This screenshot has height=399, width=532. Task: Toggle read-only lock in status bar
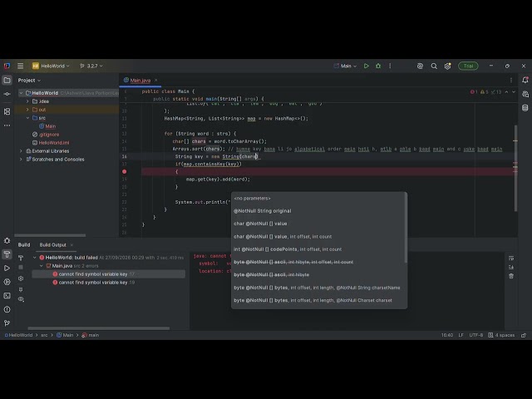[524, 335]
